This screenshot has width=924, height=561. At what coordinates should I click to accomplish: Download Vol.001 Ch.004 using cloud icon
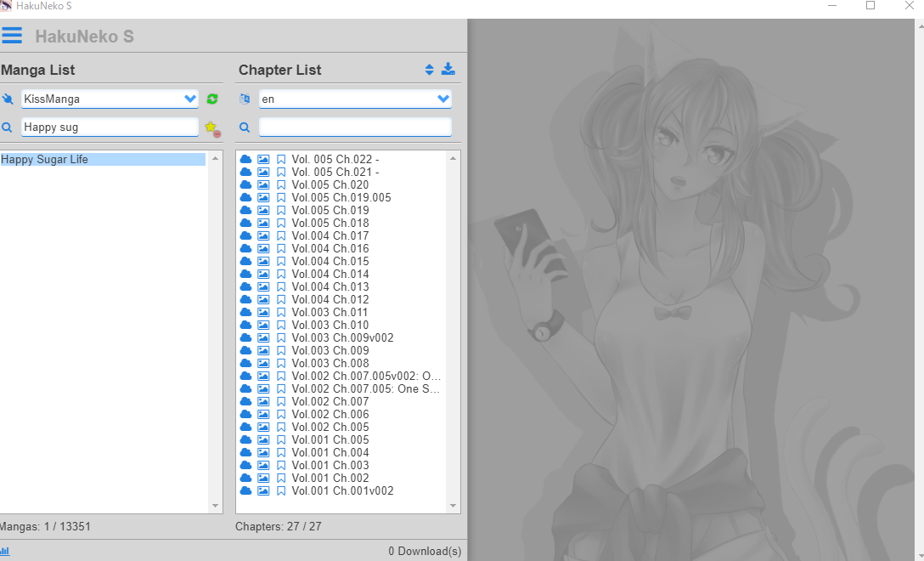pyautogui.click(x=245, y=452)
